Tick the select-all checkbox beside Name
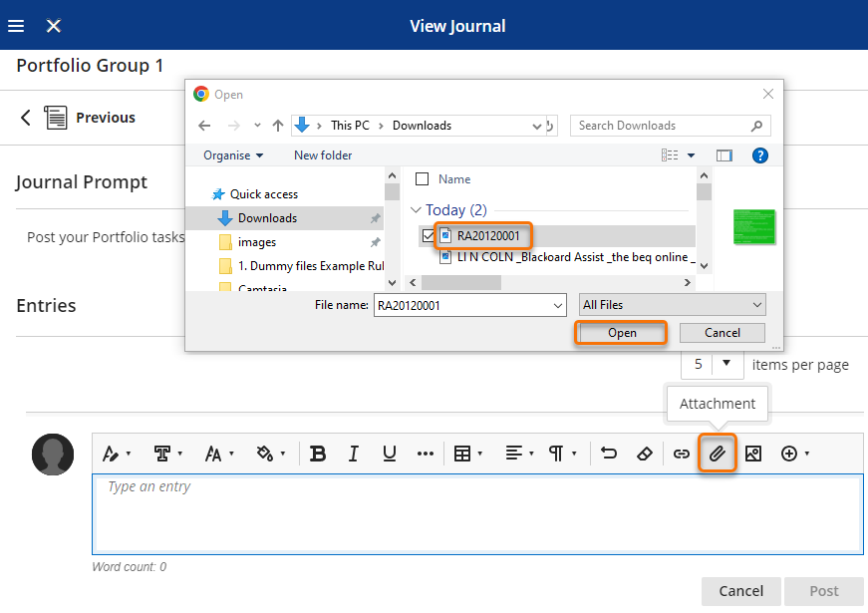 pos(422,179)
